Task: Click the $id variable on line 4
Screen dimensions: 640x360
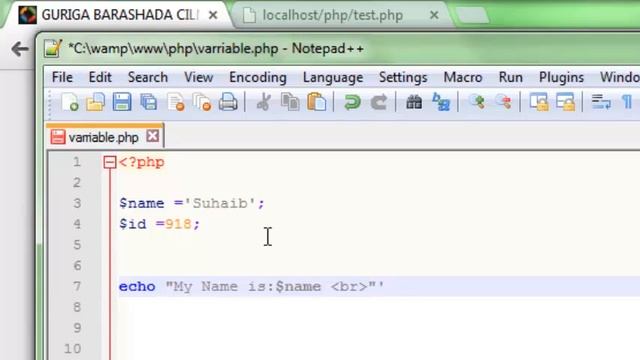Action: [x=133, y=224]
